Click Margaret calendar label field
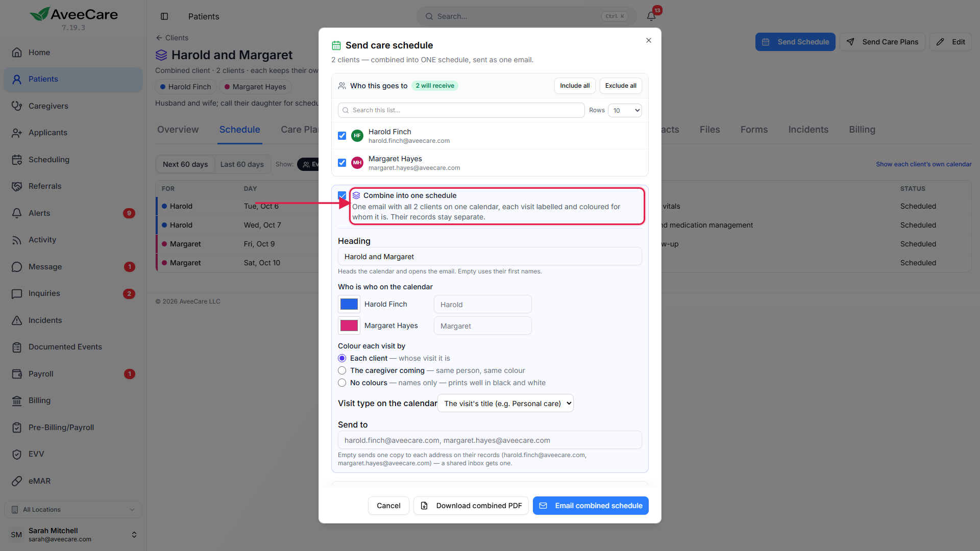The image size is (980, 551). [x=483, y=326]
